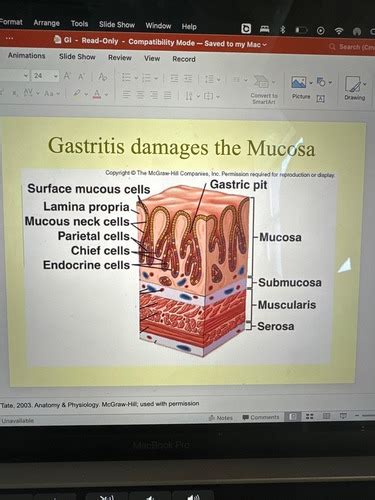This screenshot has height=500, width=375.
Task: Open the Arrange menu
Action: pyautogui.click(x=46, y=23)
